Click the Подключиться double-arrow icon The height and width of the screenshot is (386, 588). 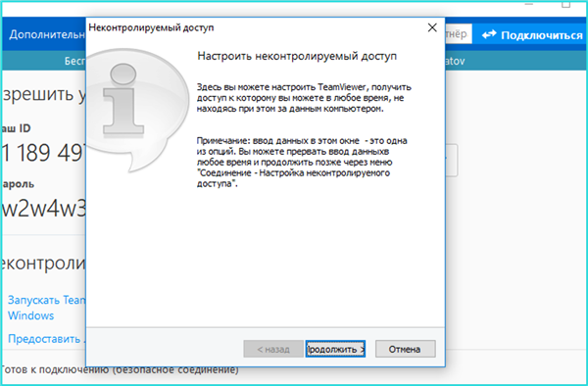(489, 35)
